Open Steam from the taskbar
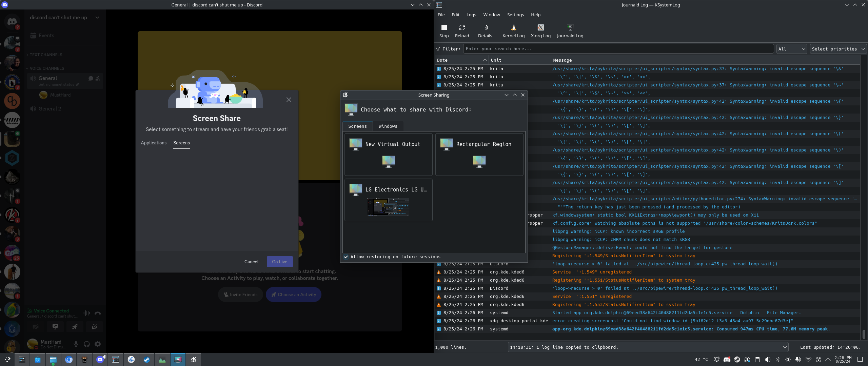This screenshot has height=366, width=868. (147, 360)
